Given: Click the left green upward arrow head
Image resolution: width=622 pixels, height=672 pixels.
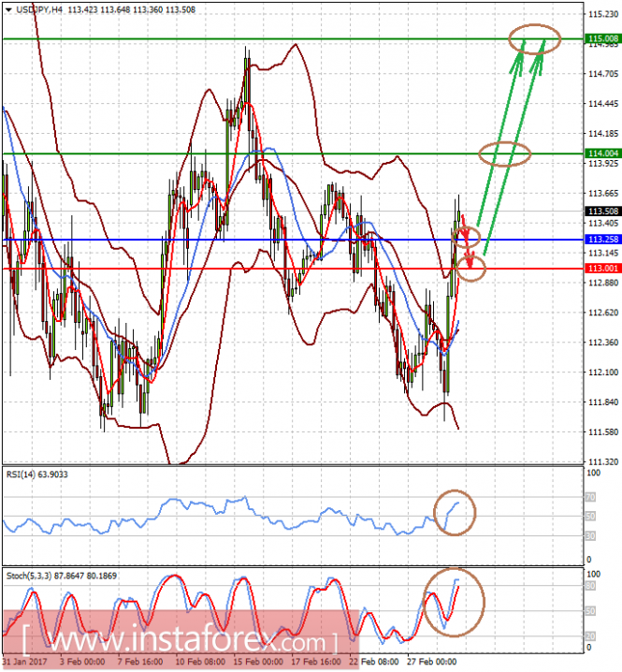Looking at the screenshot, I should 518,58.
